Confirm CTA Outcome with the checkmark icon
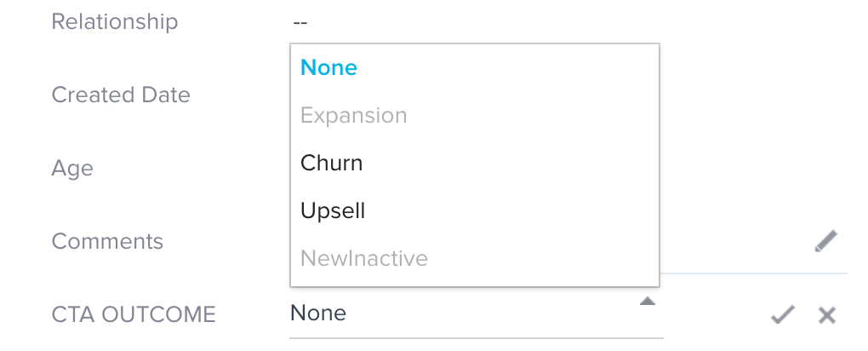The width and height of the screenshot is (868, 351). (783, 314)
